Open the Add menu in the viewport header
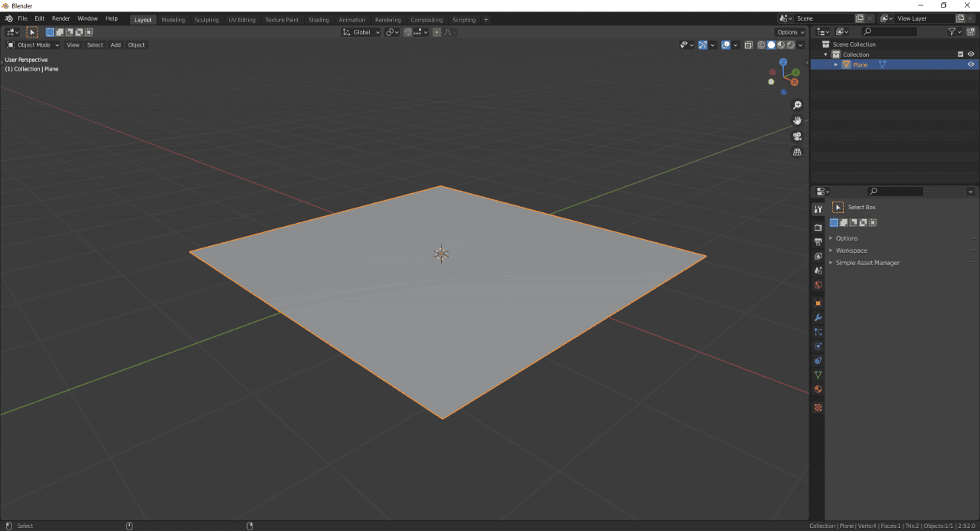980x531 pixels. pos(116,44)
